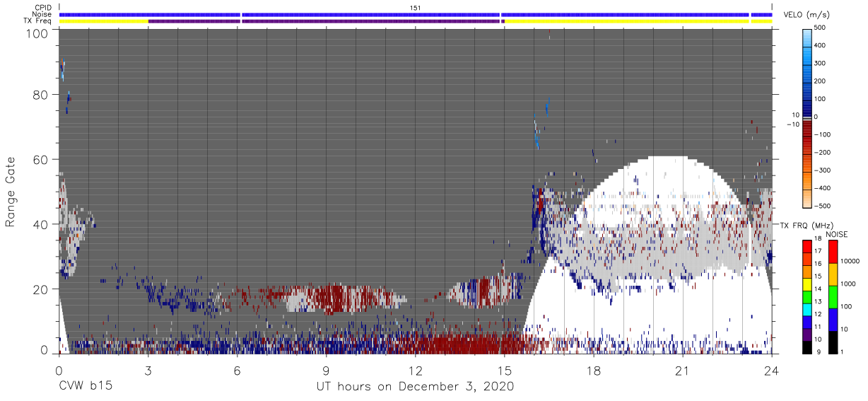The height and width of the screenshot is (401, 868).
Task: Click the red 18 MHz swatch in TX FRQ legend
Action: [x=807, y=245]
